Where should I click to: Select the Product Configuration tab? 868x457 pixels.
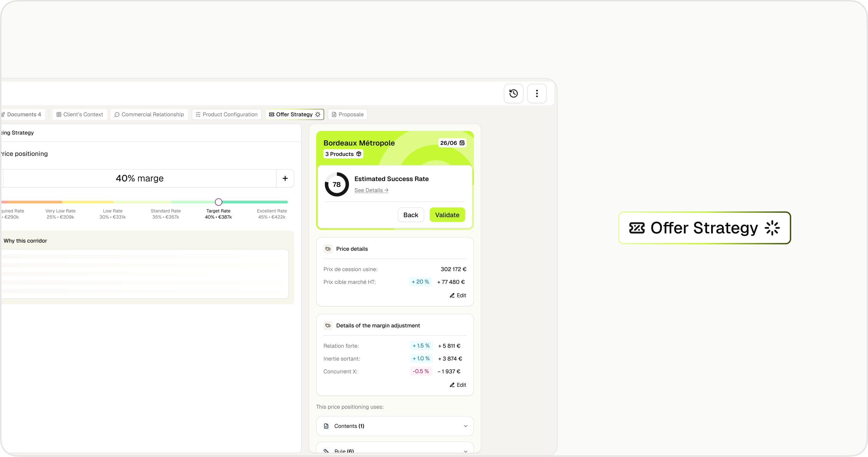[x=226, y=115]
